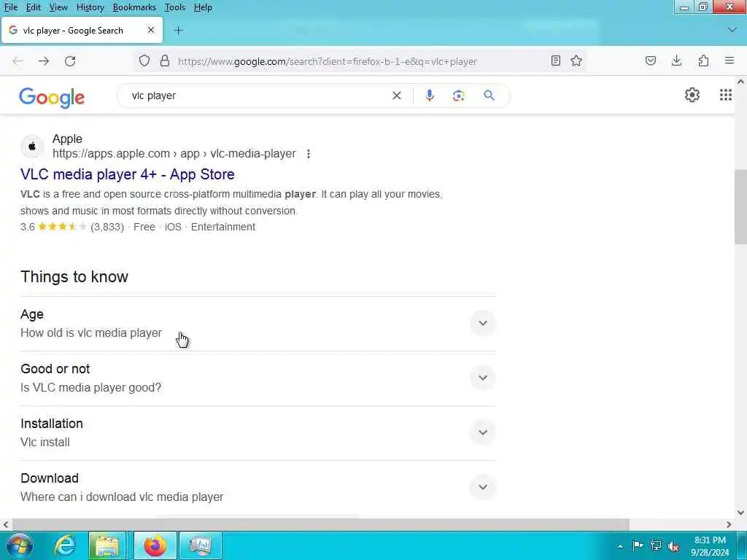This screenshot has width=747, height=560.
Task: Open the Google apps grid
Action: point(726,96)
